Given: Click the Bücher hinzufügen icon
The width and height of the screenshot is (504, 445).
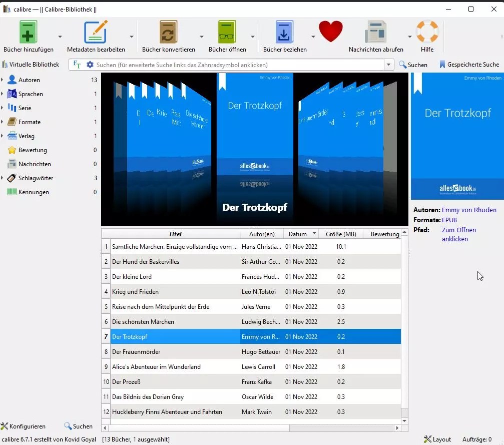Looking at the screenshot, I should [x=28, y=32].
